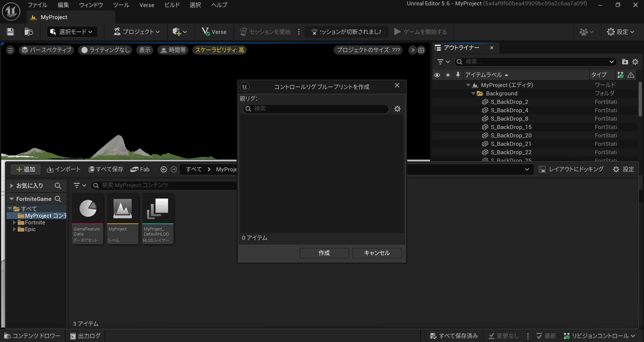Click the viewport layout grid icon
The height and width of the screenshot is (342, 644).
point(421,50)
